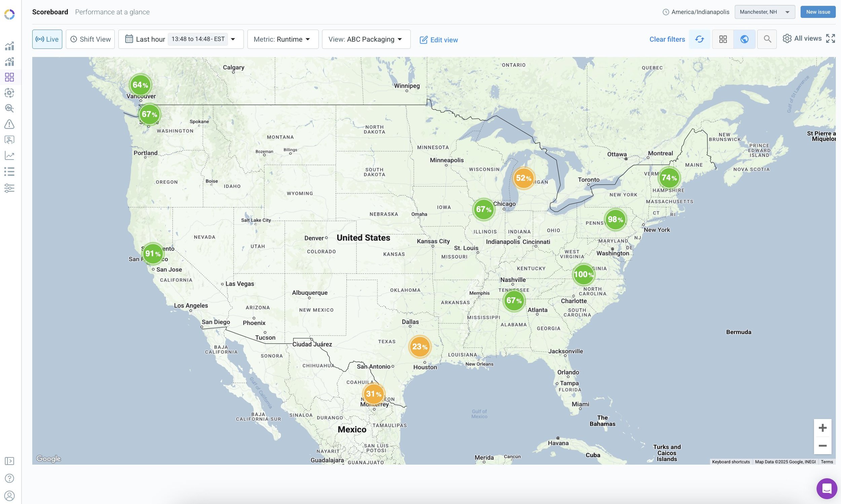Open the user profile icon in the sidebar

tap(9, 496)
